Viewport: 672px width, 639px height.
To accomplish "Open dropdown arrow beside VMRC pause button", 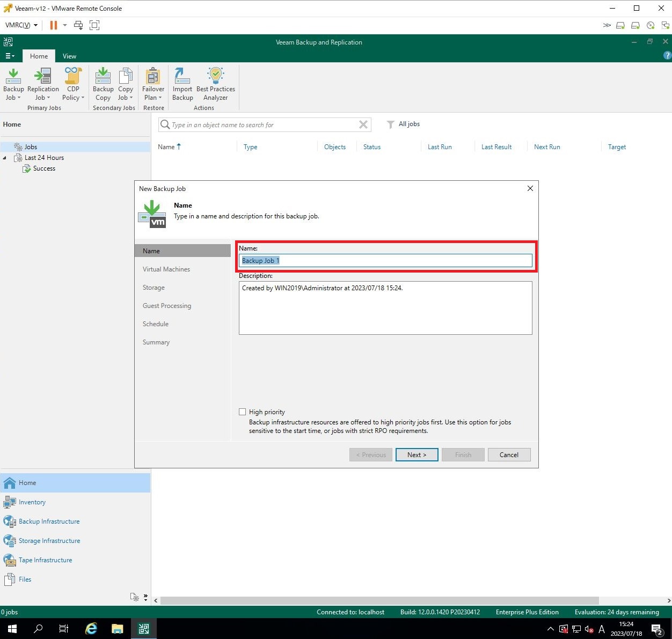I will pyautogui.click(x=65, y=25).
